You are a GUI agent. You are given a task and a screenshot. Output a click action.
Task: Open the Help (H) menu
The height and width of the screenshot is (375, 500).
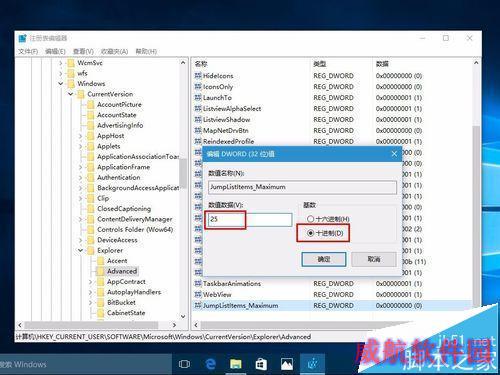coord(146,51)
